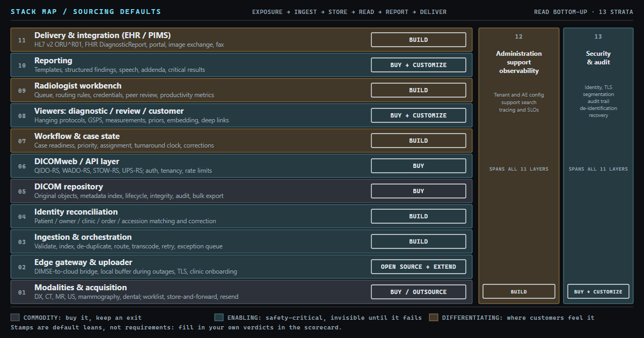Open the Ingestion & orchestration layer
Image resolution: width=644 pixels, height=338 pixels.
pyautogui.click(x=241, y=241)
